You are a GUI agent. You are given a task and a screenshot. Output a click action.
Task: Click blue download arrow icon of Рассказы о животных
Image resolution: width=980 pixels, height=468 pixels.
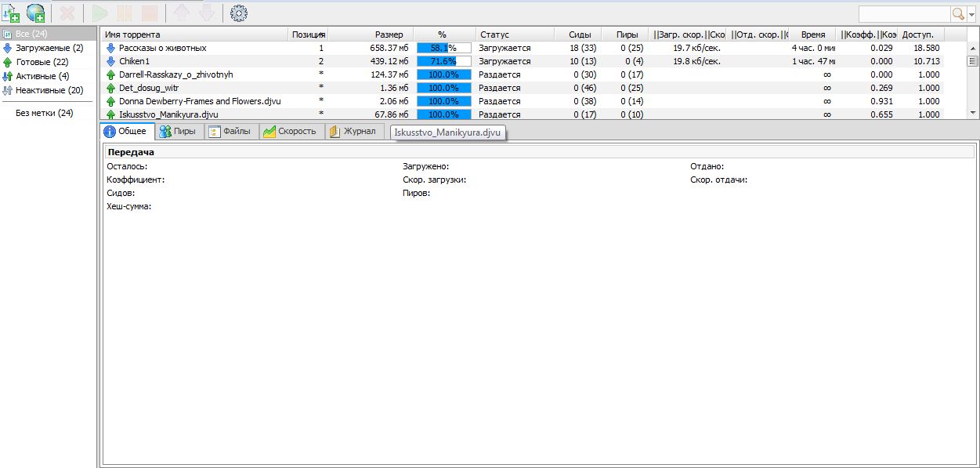[110, 48]
